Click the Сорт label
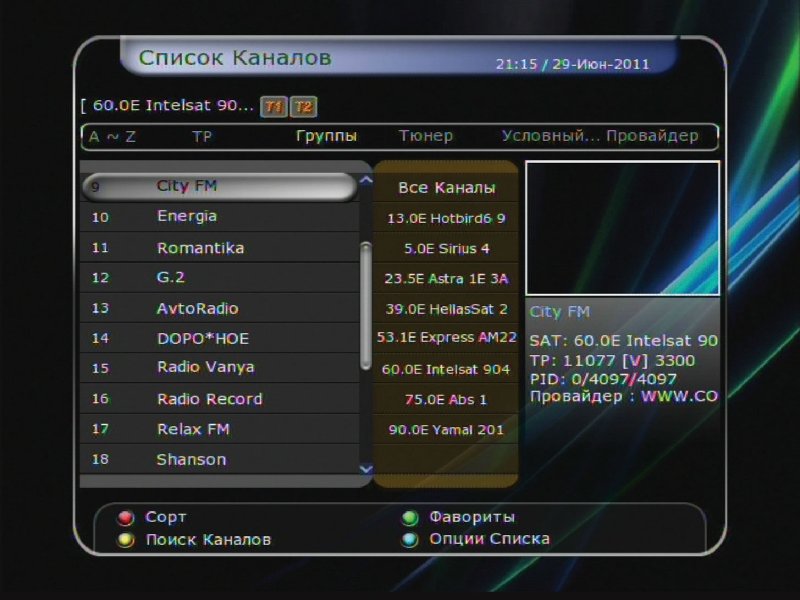The height and width of the screenshot is (600, 800). [x=166, y=517]
